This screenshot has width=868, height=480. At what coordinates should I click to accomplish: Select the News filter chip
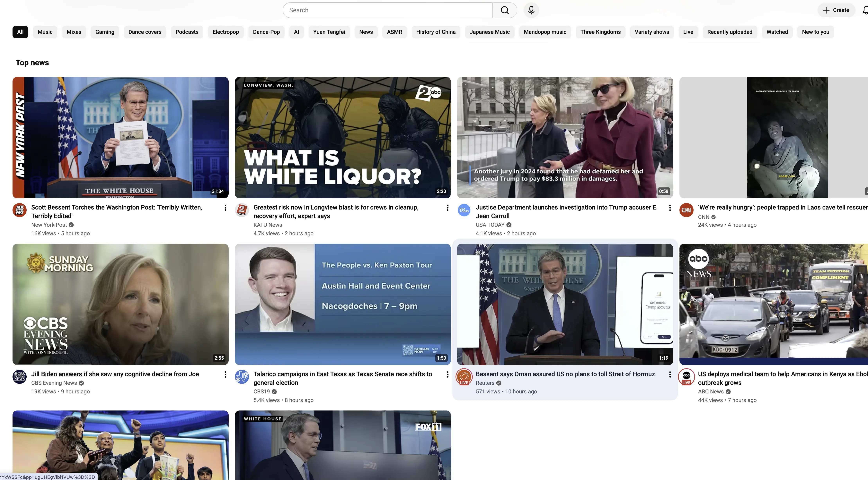[x=366, y=32]
